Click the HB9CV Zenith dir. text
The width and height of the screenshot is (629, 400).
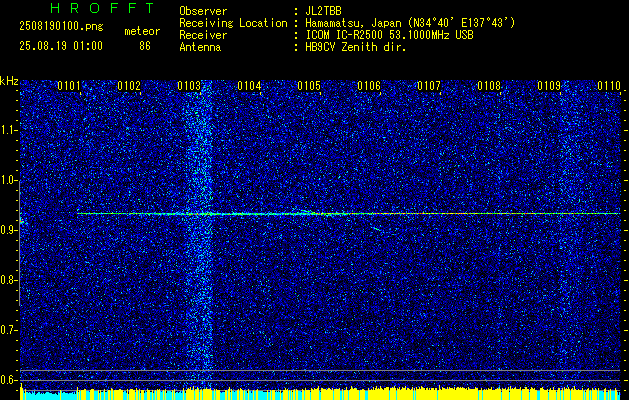click(356, 47)
